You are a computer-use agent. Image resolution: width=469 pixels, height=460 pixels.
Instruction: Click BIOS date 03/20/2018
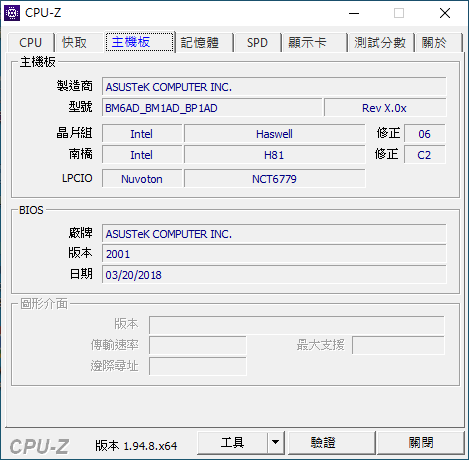pyautogui.click(x=274, y=275)
